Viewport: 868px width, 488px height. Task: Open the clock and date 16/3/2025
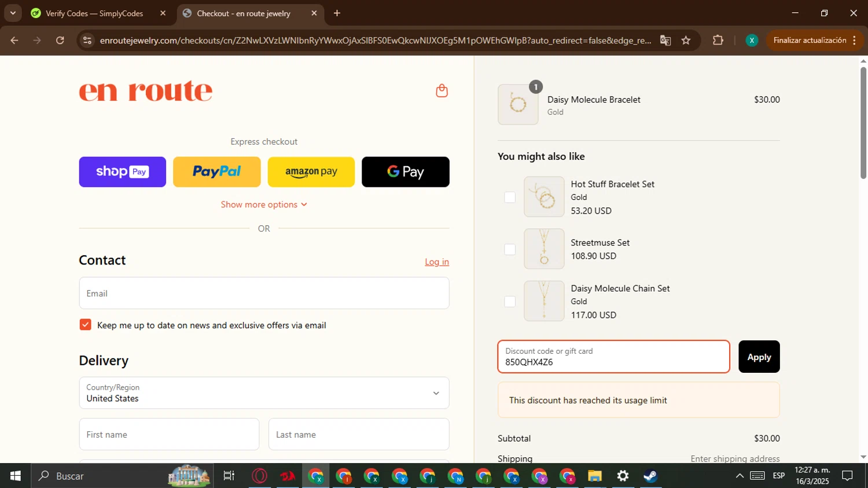point(812,476)
